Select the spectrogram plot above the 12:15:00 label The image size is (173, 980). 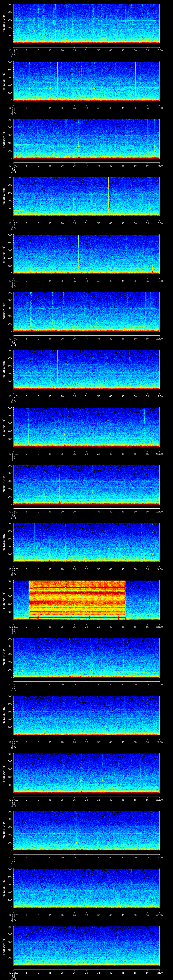[x=86, y=81]
